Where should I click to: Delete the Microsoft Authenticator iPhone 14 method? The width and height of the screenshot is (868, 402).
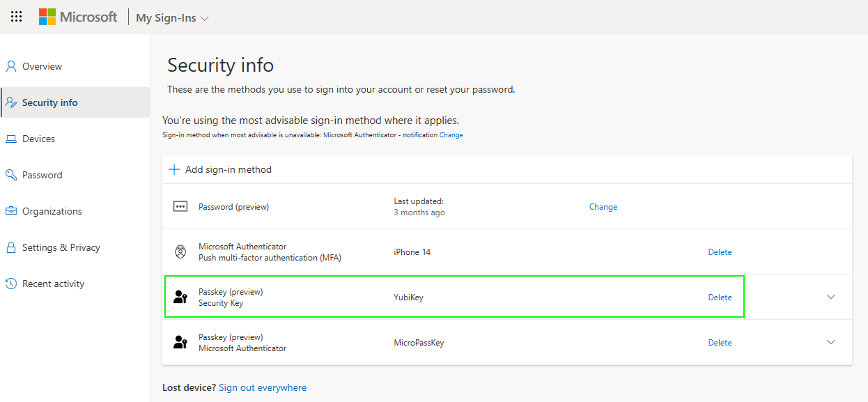(x=720, y=252)
